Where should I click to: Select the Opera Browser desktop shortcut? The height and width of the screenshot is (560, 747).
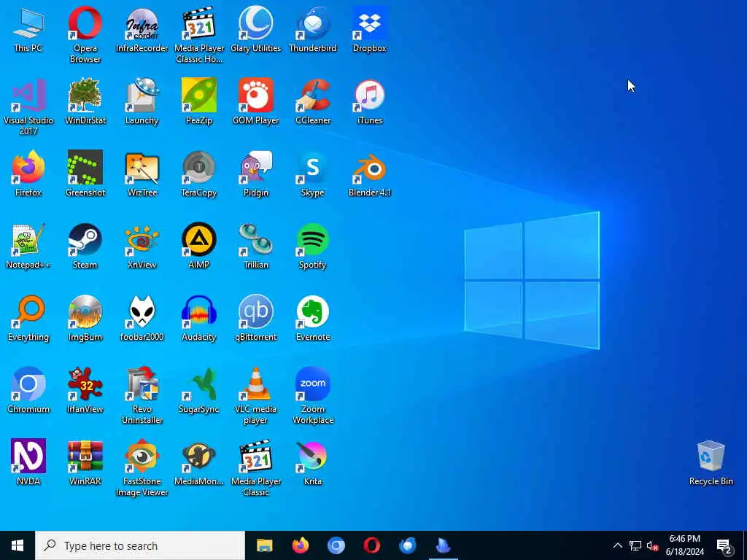coord(85,35)
